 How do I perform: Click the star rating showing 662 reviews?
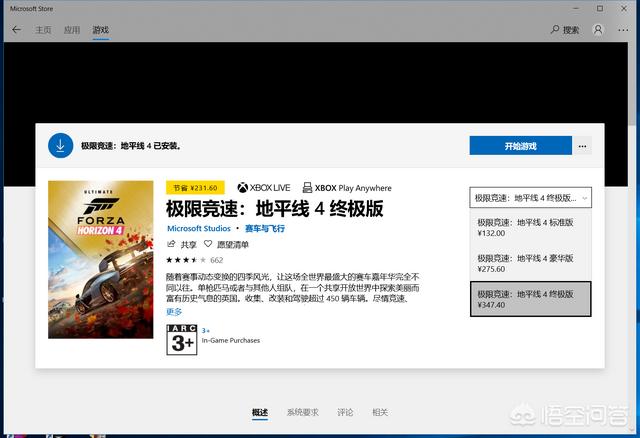(195, 260)
